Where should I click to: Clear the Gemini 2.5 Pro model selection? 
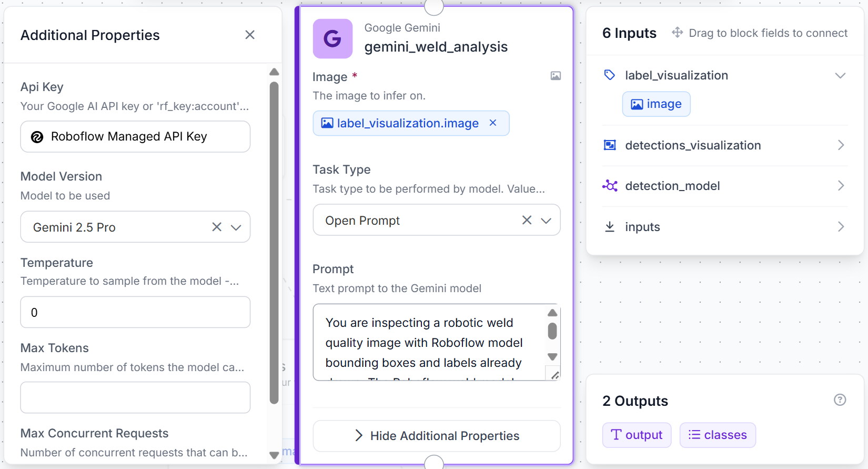click(x=217, y=227)
